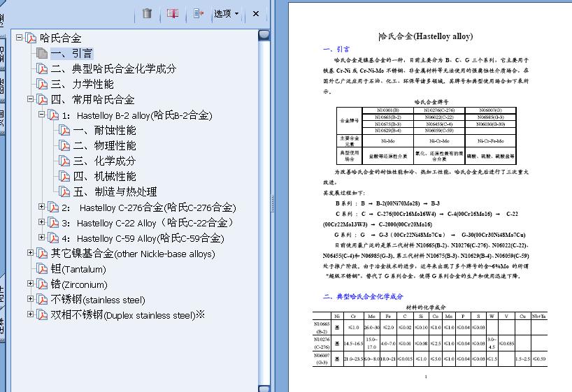Click the PDF icon beside 三、力学性能
This screenshot has width=572, height=392.
coord(43,85)
